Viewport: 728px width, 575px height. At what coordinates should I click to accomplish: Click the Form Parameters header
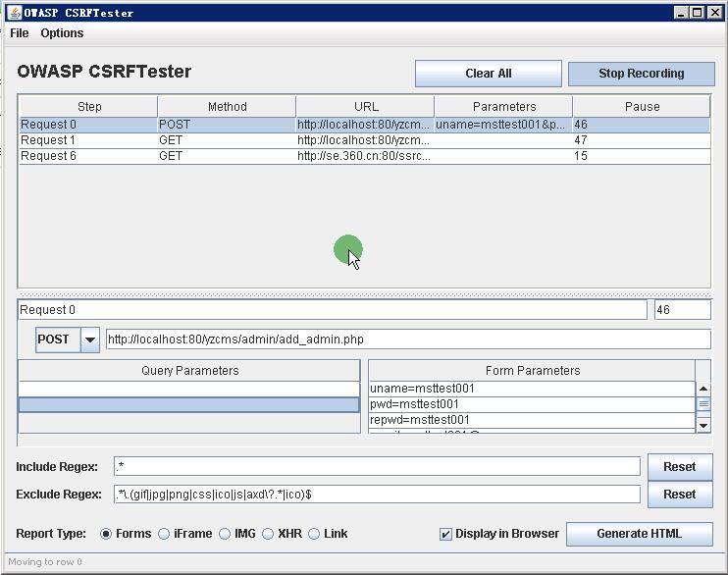coord(532,371)
